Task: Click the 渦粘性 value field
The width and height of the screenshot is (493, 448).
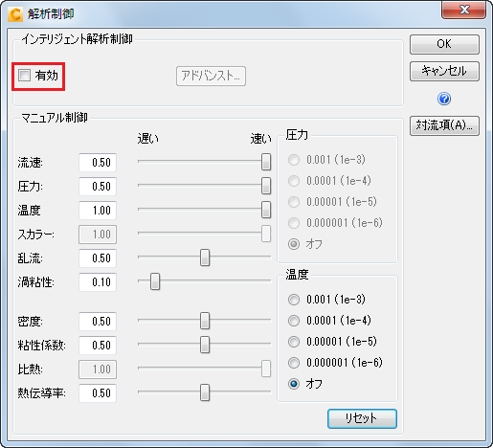Action: (98, 282)
